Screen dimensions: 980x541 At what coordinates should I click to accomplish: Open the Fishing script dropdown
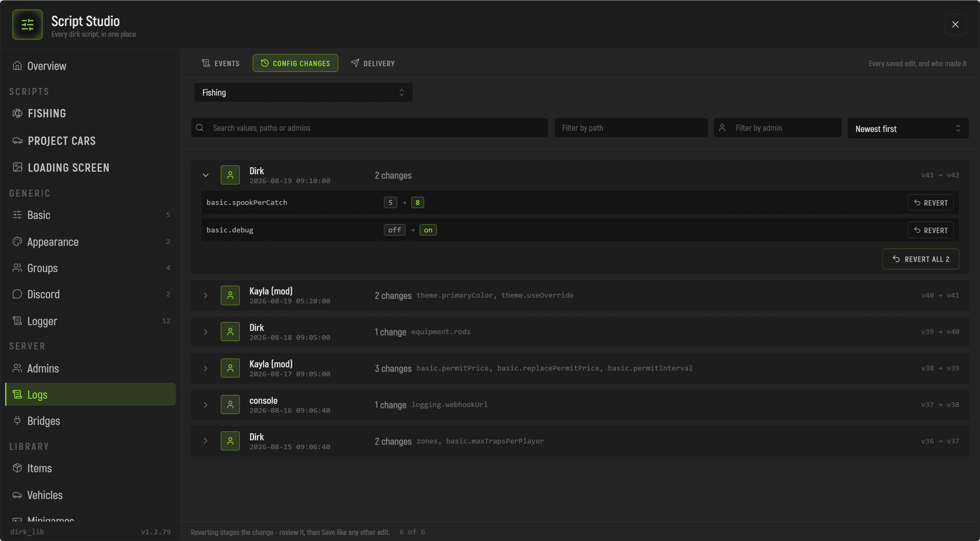(303, 92)
